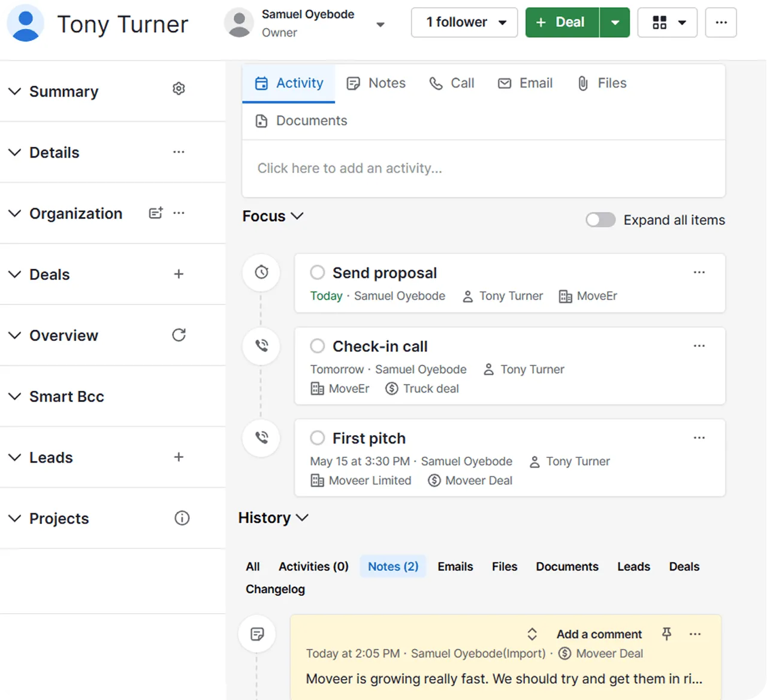Filter history by Changelog
This screenshot has height=700, width=767.
click(x=275, y=589)
